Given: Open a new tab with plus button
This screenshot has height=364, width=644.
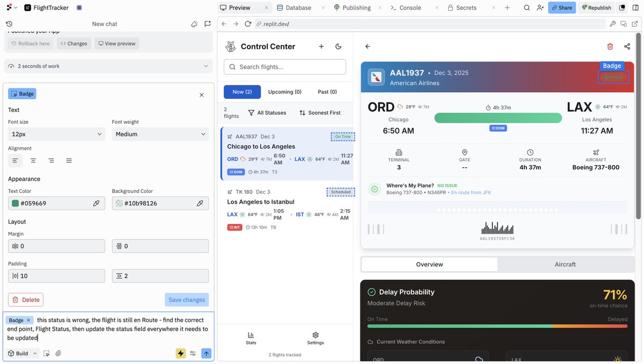Looking at the screenshot, I should click(507, 8).
